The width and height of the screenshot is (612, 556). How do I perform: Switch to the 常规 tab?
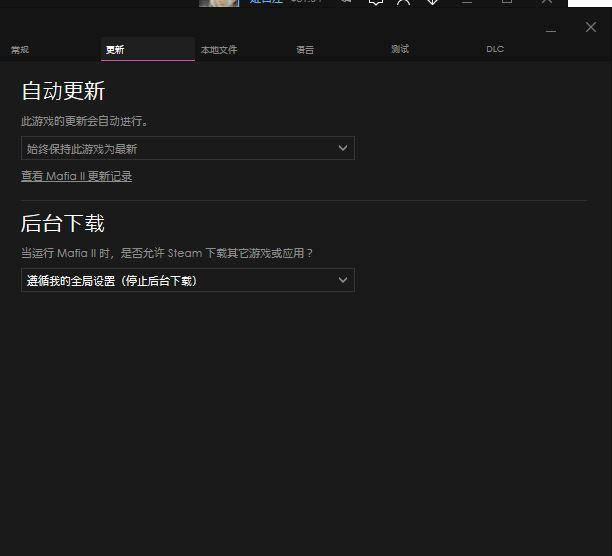(20, 50)
